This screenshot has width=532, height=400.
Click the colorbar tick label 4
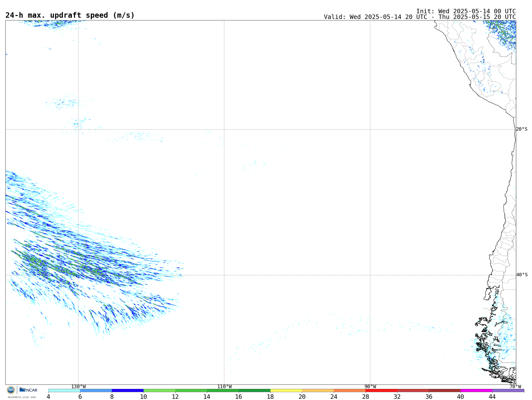click(49, 397)
